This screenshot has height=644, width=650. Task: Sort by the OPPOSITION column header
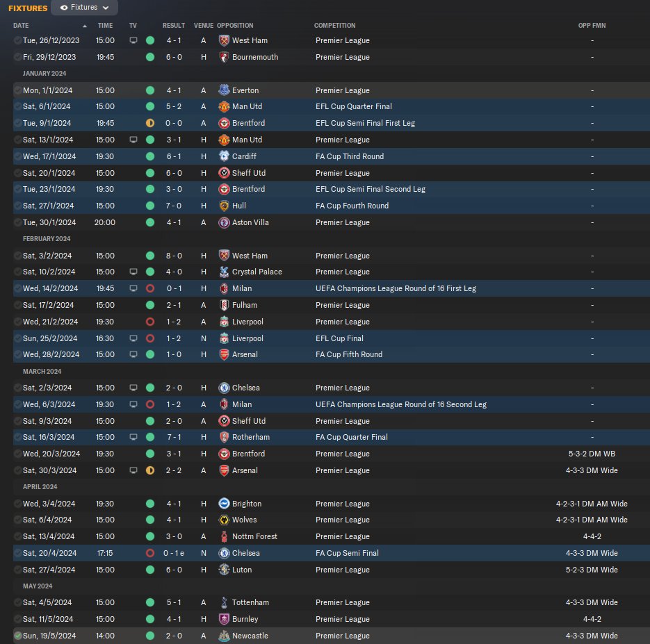pos(235,25)
